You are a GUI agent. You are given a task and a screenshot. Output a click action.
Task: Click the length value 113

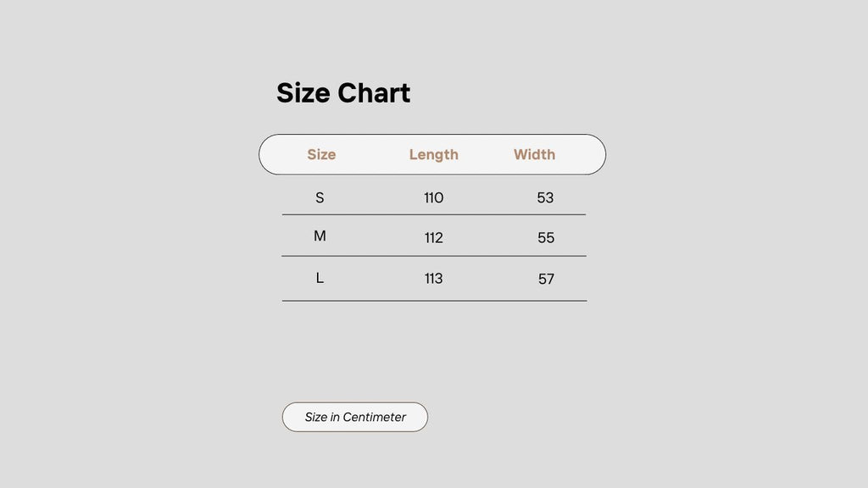click(x=433, y=278)
